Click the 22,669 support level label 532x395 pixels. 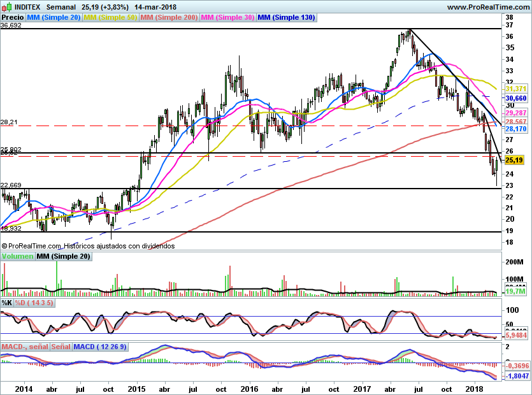(x=11, y=185)
